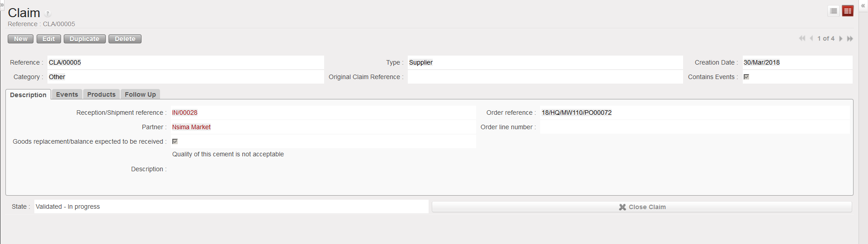Toggle the Contains Events checkbox
Screen dimensions: 868x244
(746, 77)
